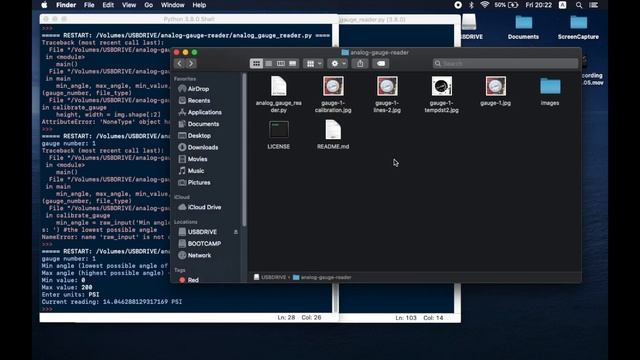Zoom the Finder window with green button

(x=195, y=52)
